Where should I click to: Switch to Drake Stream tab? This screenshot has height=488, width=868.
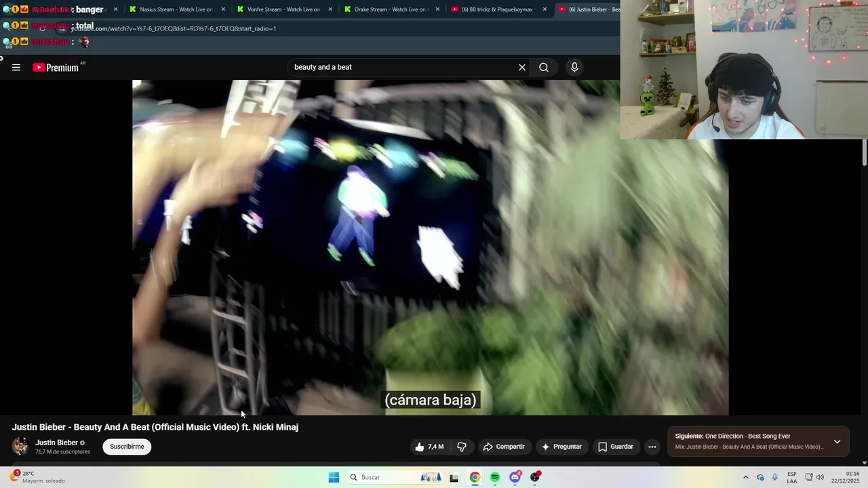pyautogui.click(x=391, y=9)
